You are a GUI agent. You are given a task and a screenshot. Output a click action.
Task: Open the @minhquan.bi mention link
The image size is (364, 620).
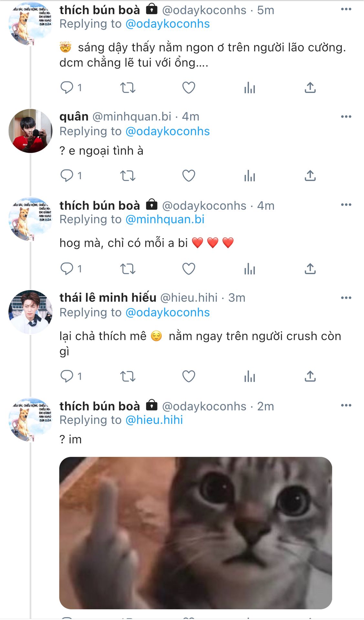165,220
